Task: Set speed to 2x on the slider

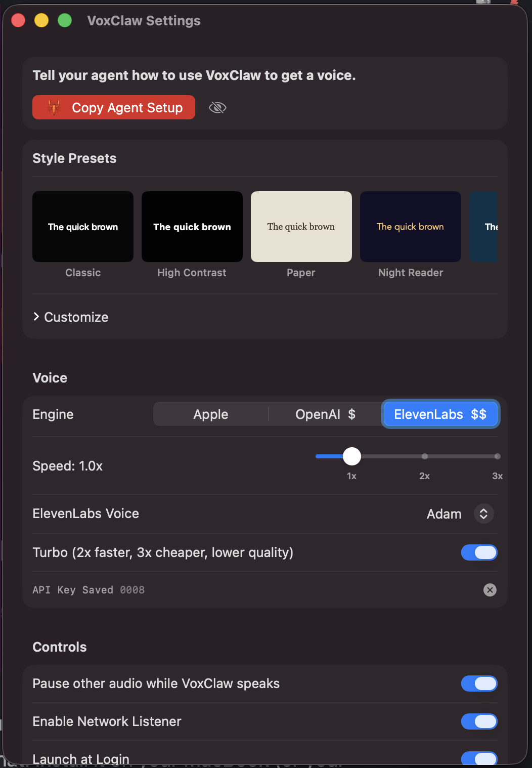Action: coord(424,456)
